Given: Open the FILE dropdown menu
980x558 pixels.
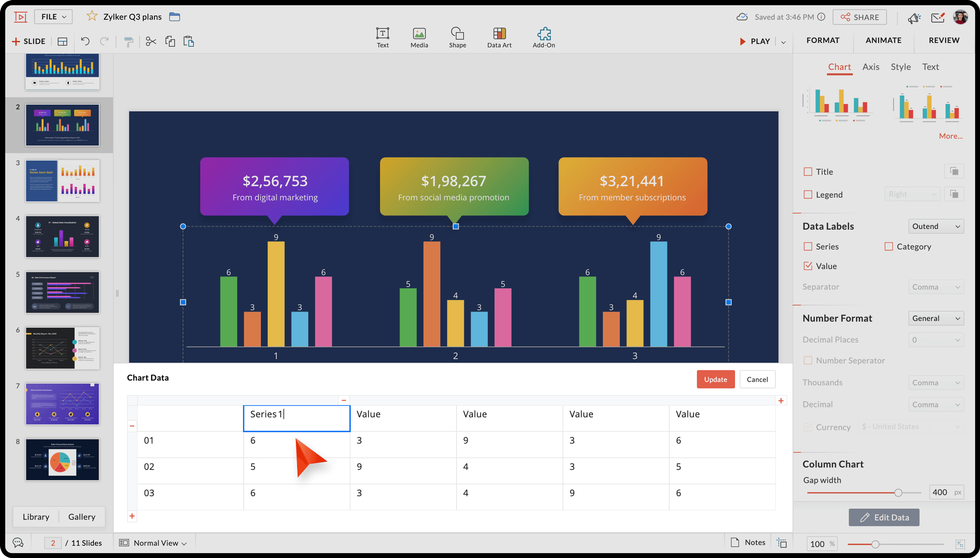Looking at the screenshot, I should (53, 16).
